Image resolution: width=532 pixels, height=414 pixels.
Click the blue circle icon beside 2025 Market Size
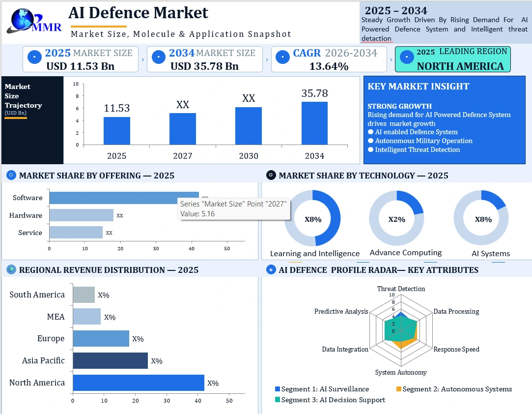pyautogui.click(x=34, y=57)
